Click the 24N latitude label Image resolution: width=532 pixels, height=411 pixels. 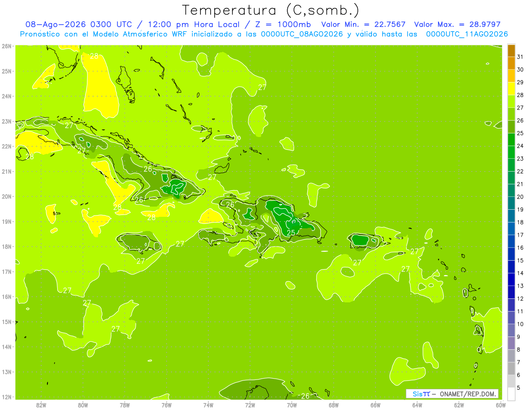click(7, 96)
